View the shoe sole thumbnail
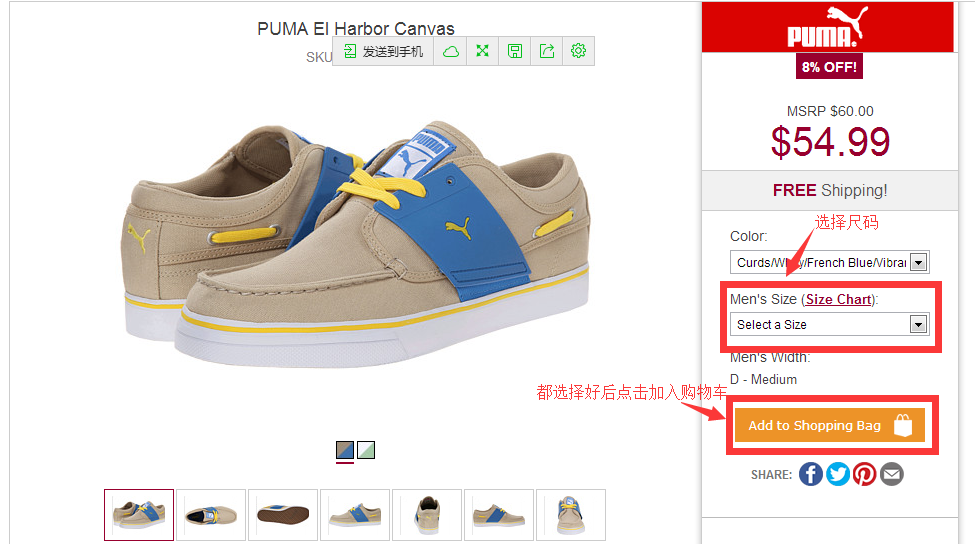The image size is (975, 544). click(x=283, y=515)
